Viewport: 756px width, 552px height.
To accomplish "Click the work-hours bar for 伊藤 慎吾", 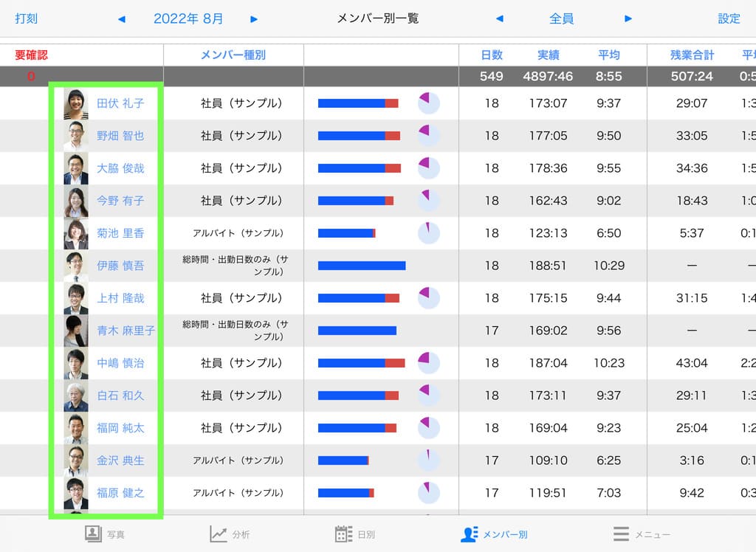I will pos(362,266).
